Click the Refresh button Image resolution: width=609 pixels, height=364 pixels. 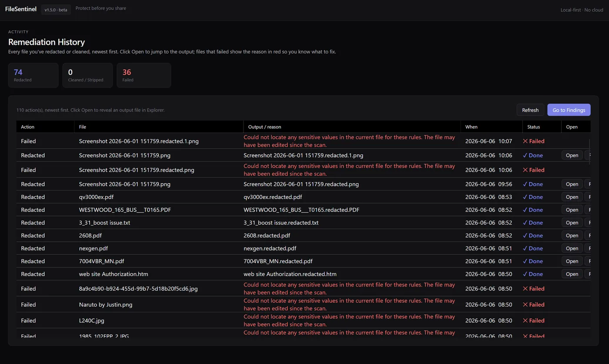pyautogui.click(x=530, y=110)
